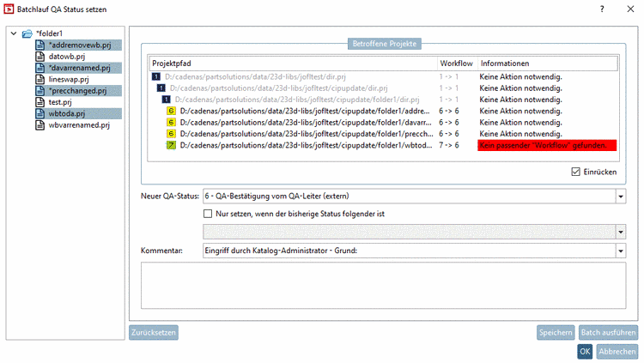Click red 'Kein passender Workflow gefunden' cell
The width and height of the screenshot is (644, 363).
point(547,145)
